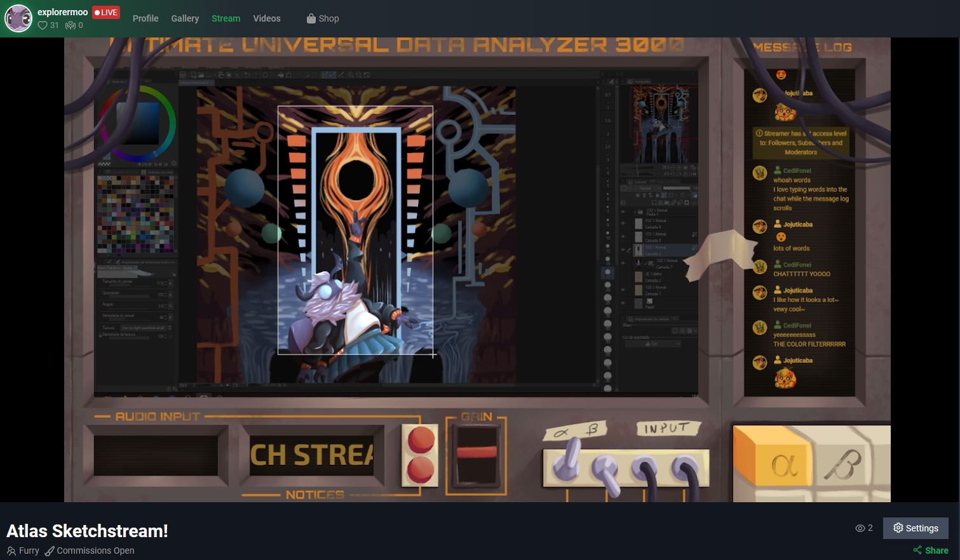Flip the GAIN rocker switch
The image size is (960, 560).
[x=477, y=455]
